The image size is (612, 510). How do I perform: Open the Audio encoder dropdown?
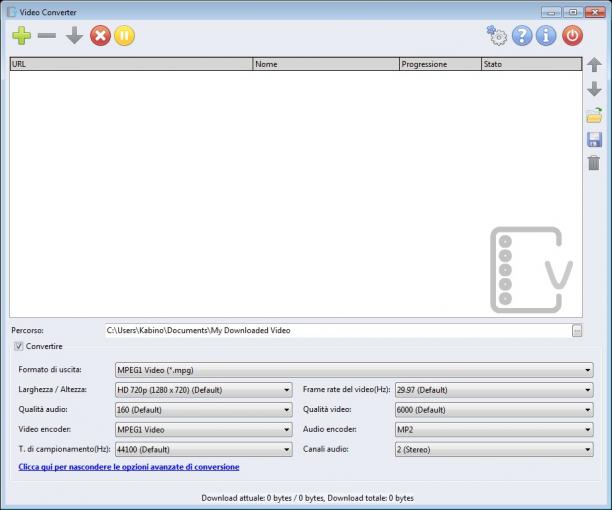coord(494,430)
